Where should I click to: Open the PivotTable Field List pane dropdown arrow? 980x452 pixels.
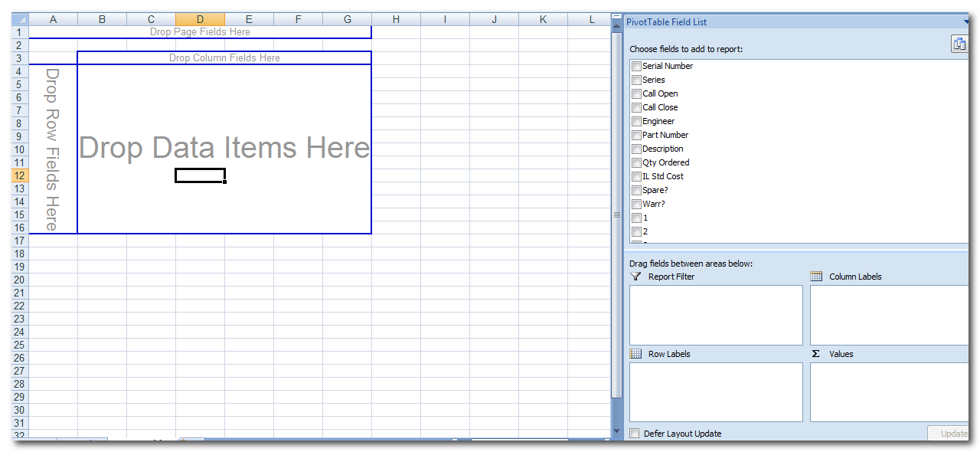(966, 22)
